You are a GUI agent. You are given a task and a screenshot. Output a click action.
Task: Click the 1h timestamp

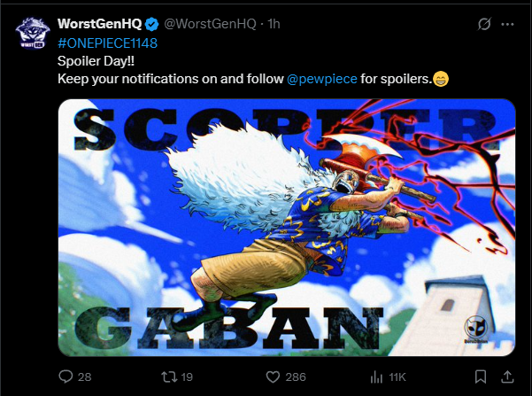click(x=274, y=24)
